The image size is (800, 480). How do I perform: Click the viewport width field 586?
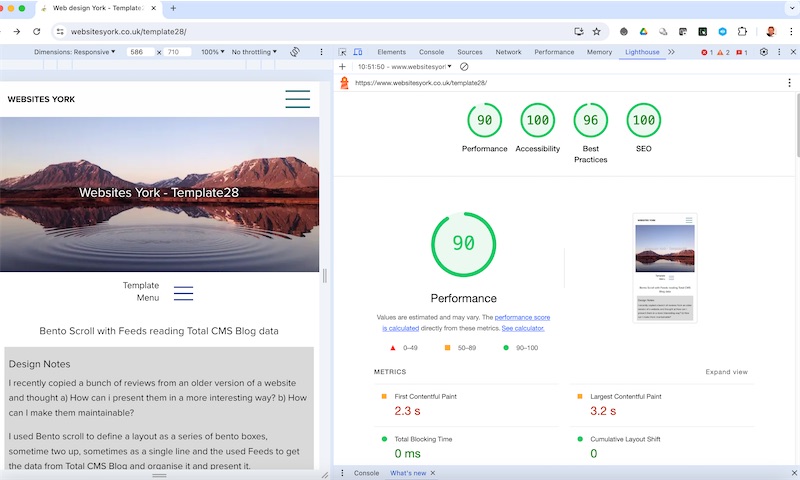coord(140,52)
